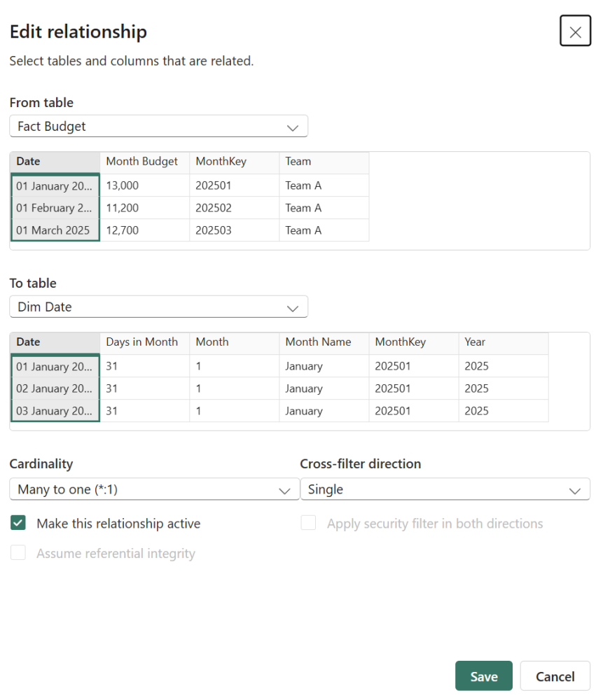The image size is (603, 700).
Task: Toggle Assume referential integrity checkbox
Action: (18, 553)
